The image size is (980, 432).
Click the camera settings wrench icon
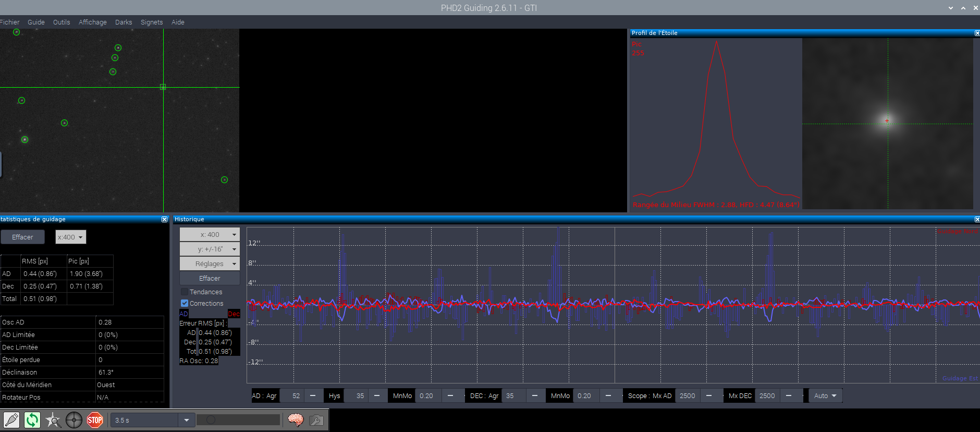coord(316,420)
